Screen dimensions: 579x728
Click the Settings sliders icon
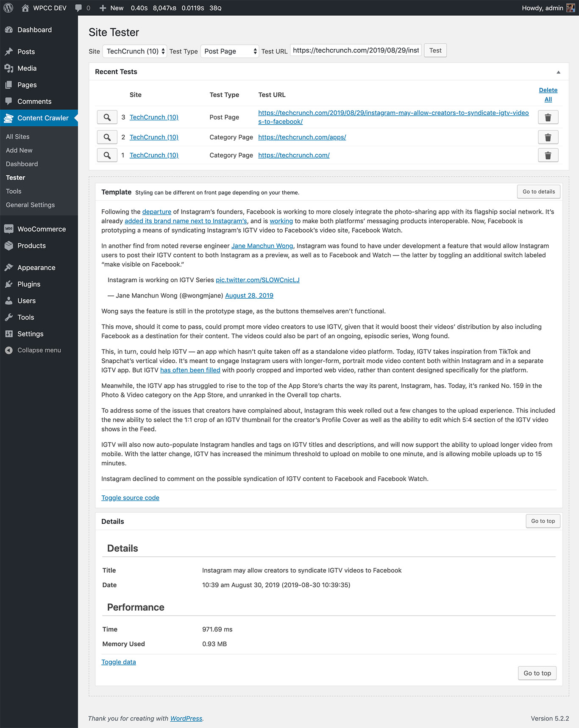[x=9, y=333]
